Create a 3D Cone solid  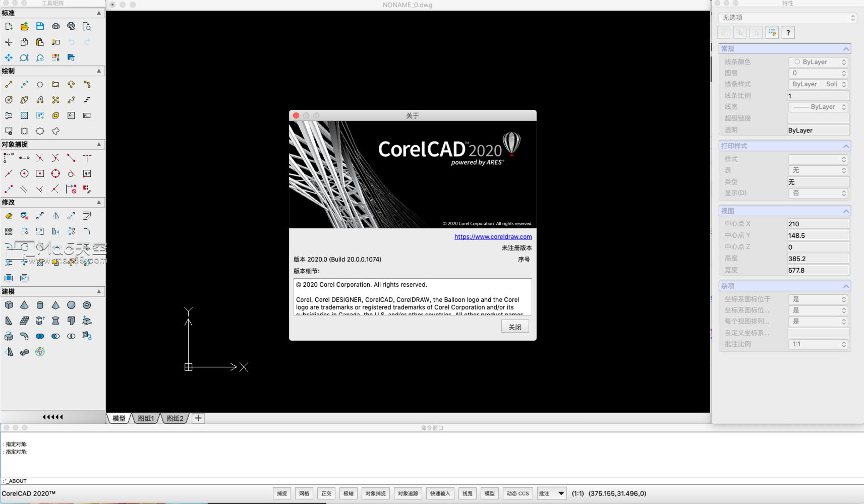coord(24,305)
